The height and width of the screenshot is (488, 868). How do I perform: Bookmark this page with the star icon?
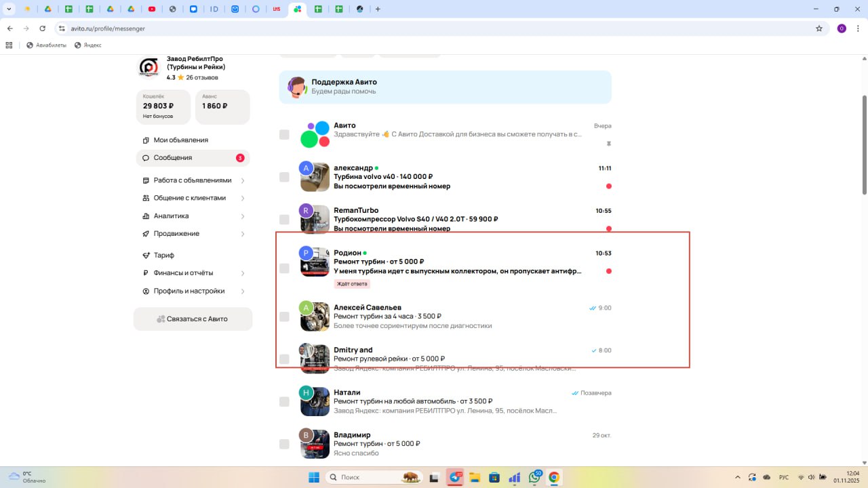pyautogui.click(x=819, y=28)
